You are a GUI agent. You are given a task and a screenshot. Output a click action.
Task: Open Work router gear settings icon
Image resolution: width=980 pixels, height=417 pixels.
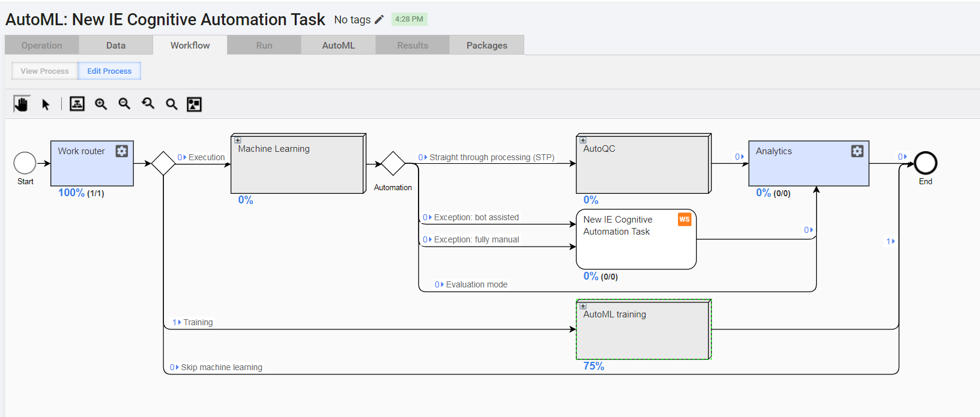pyautogui.click(x=122, y=151)
